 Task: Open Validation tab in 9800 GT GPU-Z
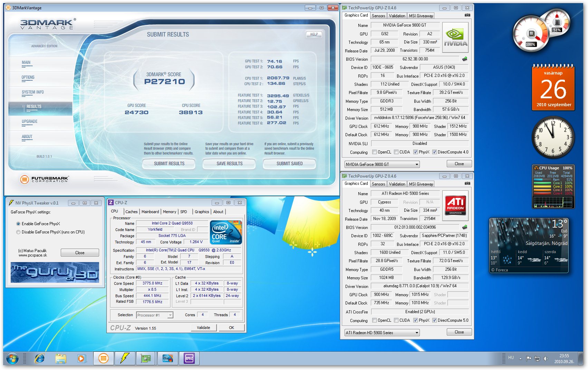(397, 16)
